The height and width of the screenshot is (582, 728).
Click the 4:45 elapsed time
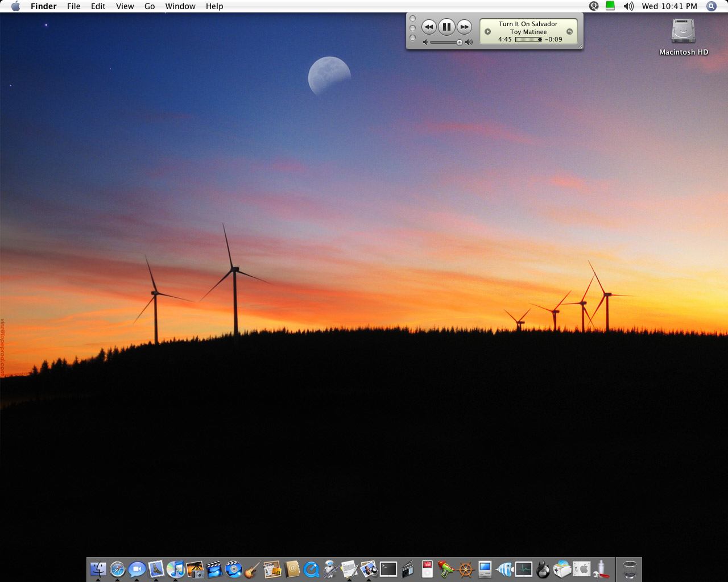click(505, 40)
